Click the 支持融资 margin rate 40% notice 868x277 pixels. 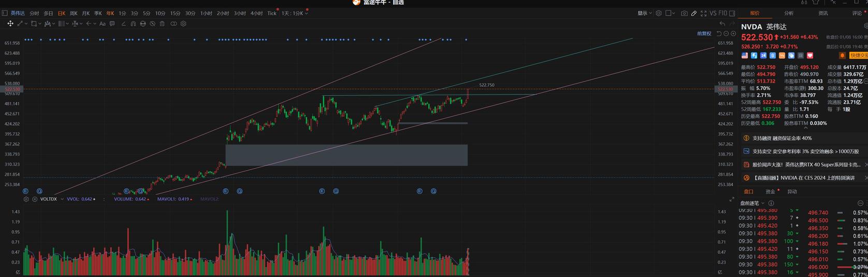[782, 138]
